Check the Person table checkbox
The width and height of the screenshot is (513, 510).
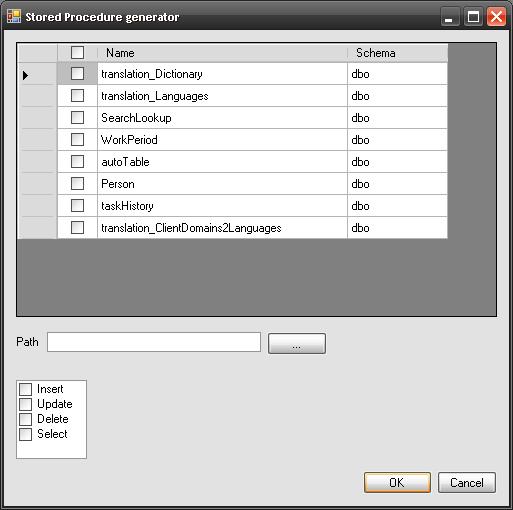77,184
